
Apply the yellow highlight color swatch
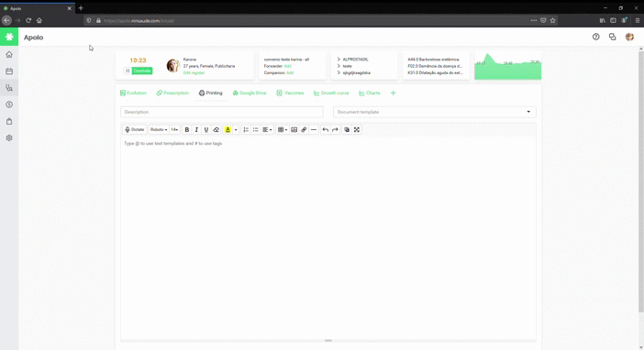pyautogui.click(x=228, y=130)
